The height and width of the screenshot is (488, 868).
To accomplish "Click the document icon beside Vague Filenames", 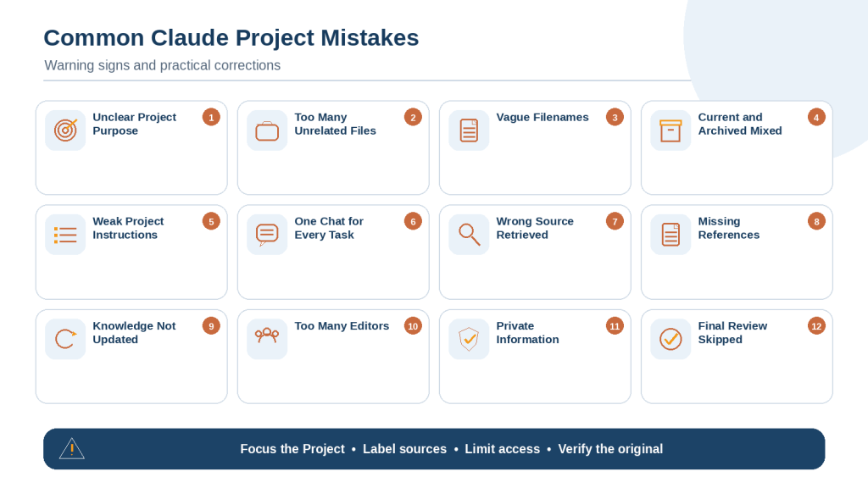I will coord(469,130).
